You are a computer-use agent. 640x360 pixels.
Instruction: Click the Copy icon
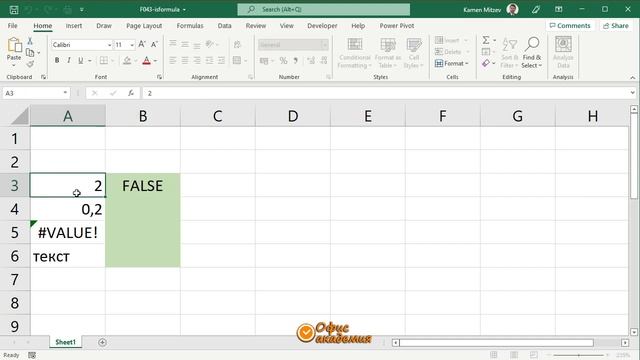point(30,53)
